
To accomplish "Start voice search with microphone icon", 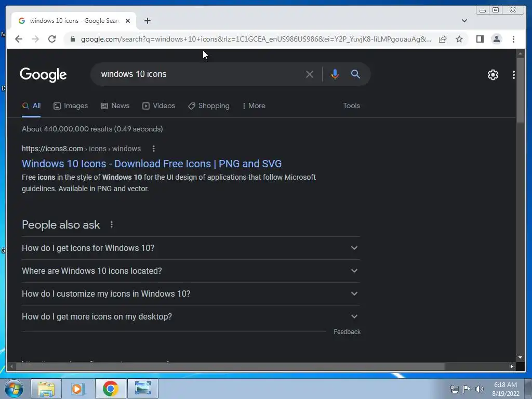I will pyautogui.click(x=335, y=74).
